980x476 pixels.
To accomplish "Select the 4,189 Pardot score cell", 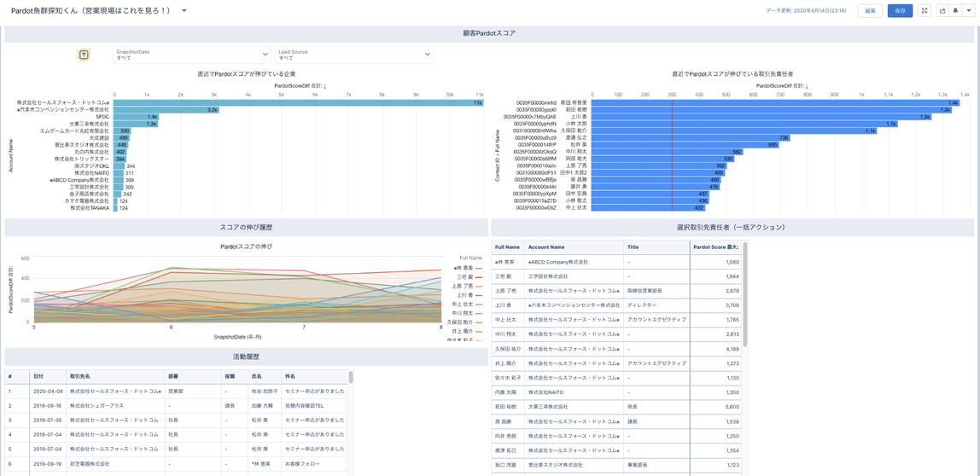I will click(716, 349).
